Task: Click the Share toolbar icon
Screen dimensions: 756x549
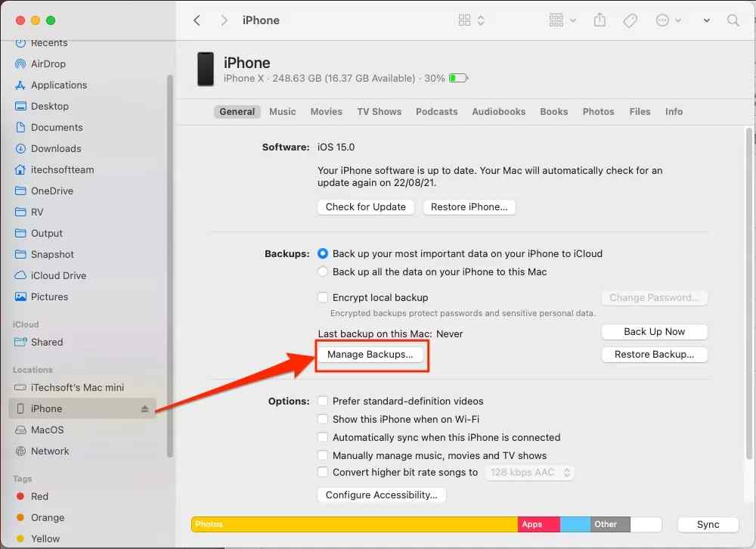Action: (x=600, y=20)
